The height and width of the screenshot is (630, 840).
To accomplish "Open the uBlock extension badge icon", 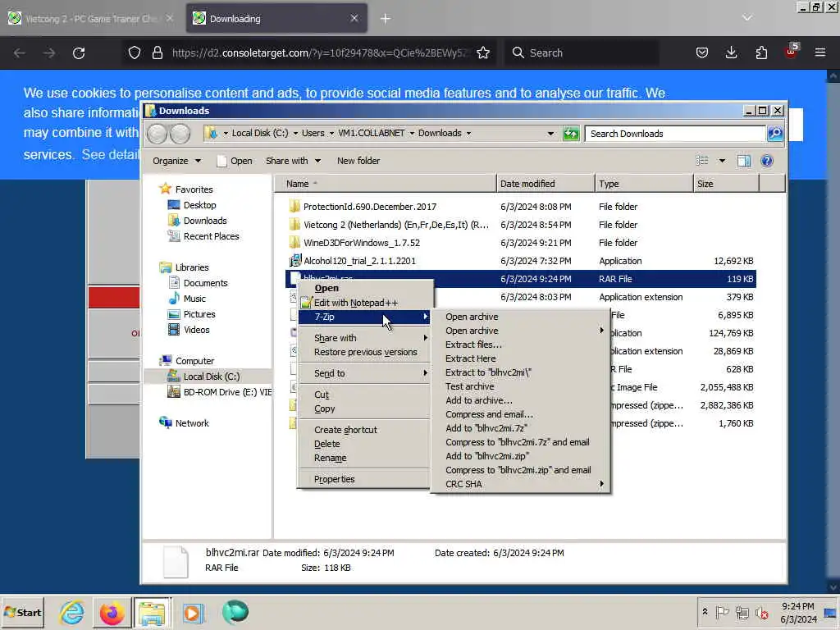I will point(792,51).
